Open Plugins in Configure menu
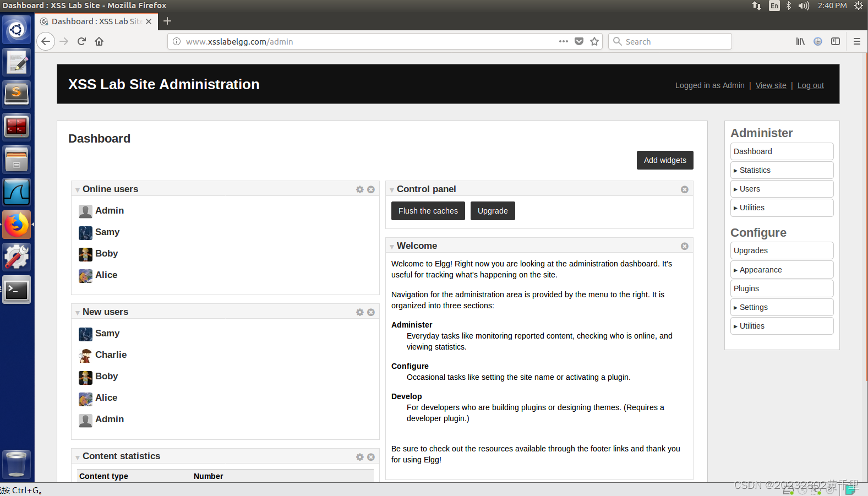This screenshot has width=868, height=496. 782,288
